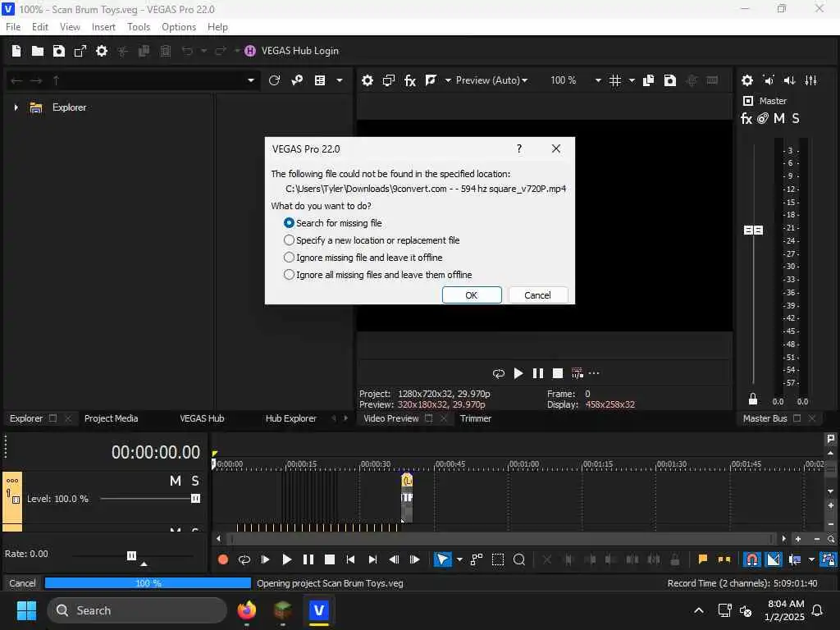Open edit tool dropdown arrow
840x630 pixels.
tap(459, 559)
